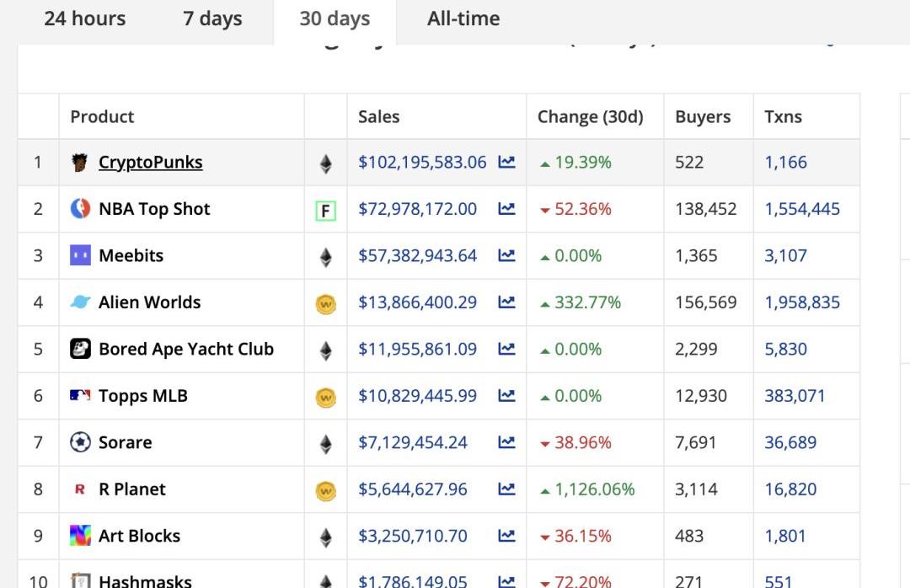The width and height of the screenshot is (910, 588).
Task: Click the R Planet logo icon
Action: point(80,489)
